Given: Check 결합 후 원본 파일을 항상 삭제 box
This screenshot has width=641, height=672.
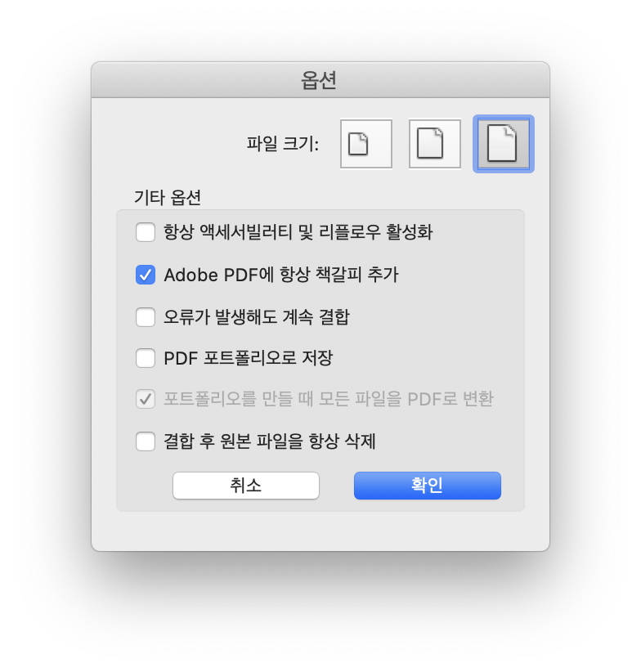Looking at the screenshot, I should coord(146,441).
